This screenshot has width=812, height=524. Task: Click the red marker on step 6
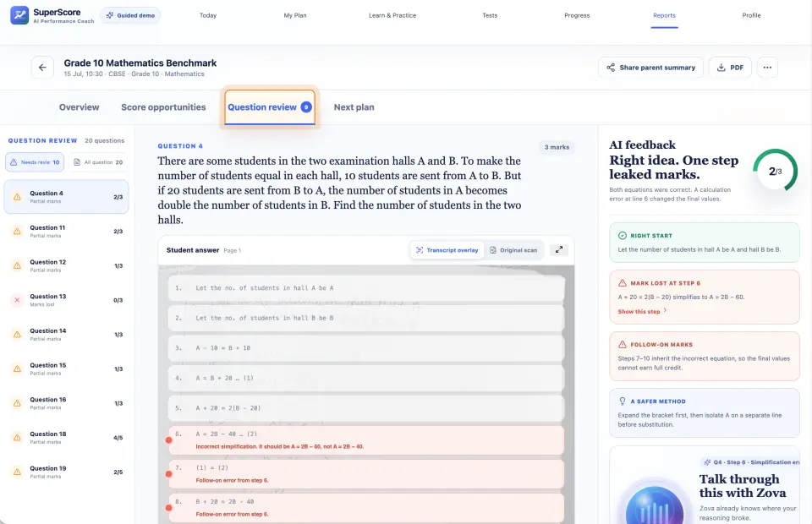coord(169,440)
